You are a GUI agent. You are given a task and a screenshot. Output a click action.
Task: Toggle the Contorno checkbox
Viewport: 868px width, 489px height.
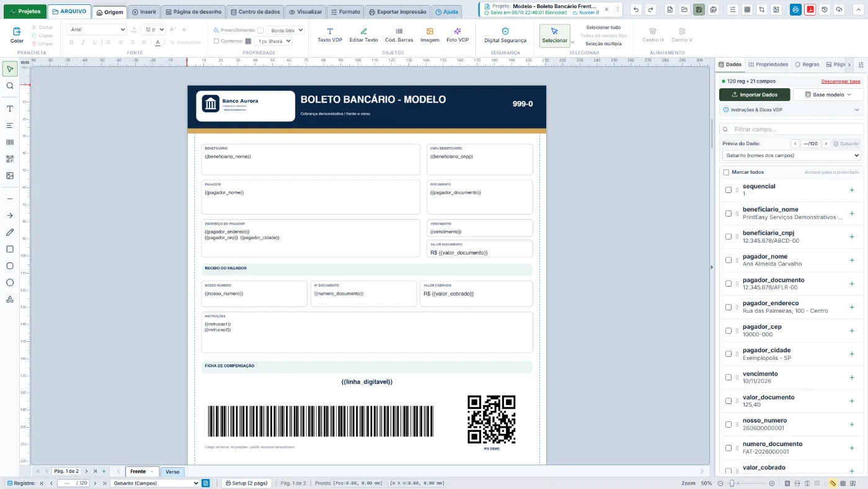216,41
